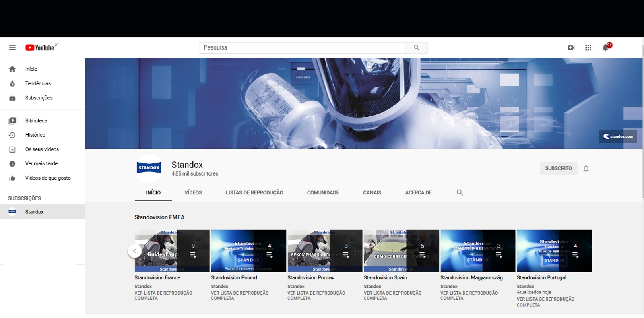The width and height of the screenshot is (644, 318).
Task: Open the Acerca de tab
Action: click(418, 193)
